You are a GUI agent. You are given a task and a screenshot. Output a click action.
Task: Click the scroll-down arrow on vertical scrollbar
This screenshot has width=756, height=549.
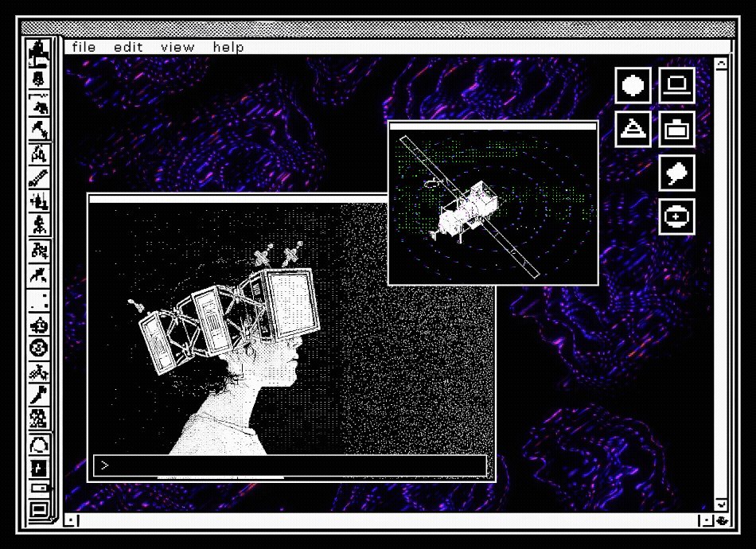(721, 504)
